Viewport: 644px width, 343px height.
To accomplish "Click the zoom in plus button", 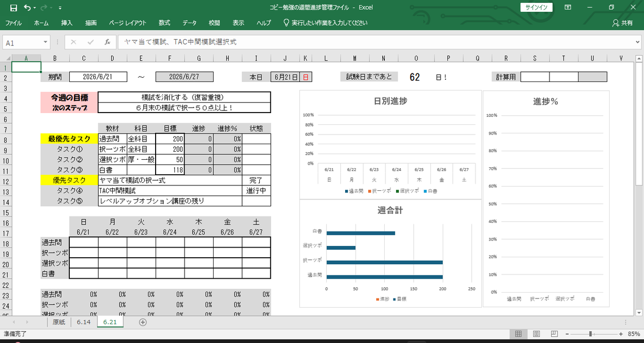I will pyautogui.click(x=621, y=334).
